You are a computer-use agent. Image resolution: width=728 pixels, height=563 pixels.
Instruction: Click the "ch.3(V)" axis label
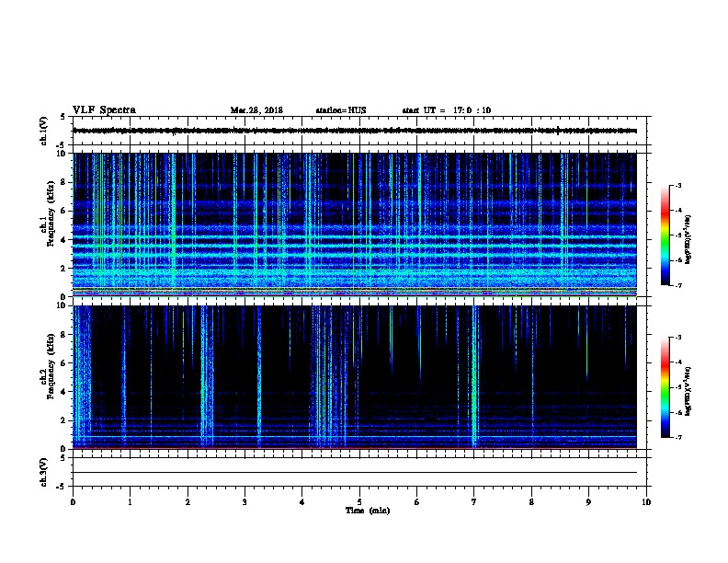44,472
